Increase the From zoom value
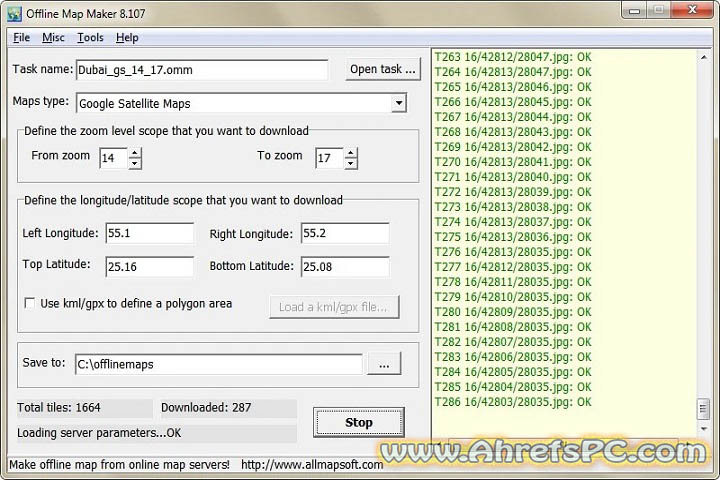 (x=135, y=153)
